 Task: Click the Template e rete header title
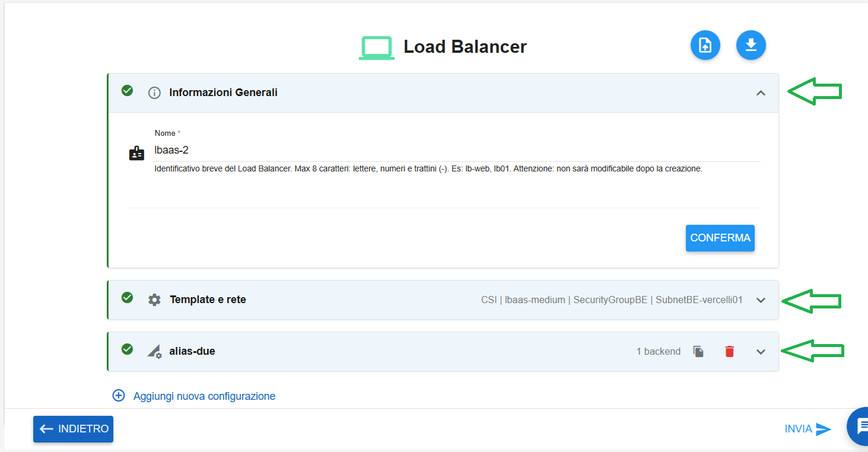tap(208, 300)
